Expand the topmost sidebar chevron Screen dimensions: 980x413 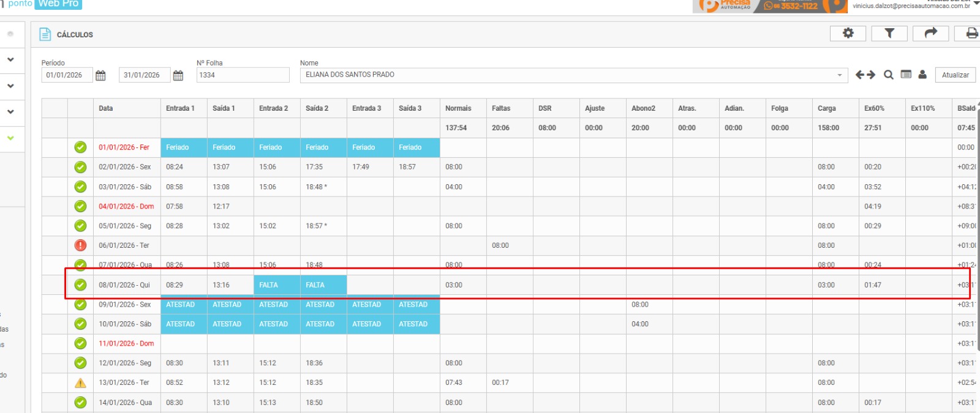click(x=10, y=60)
